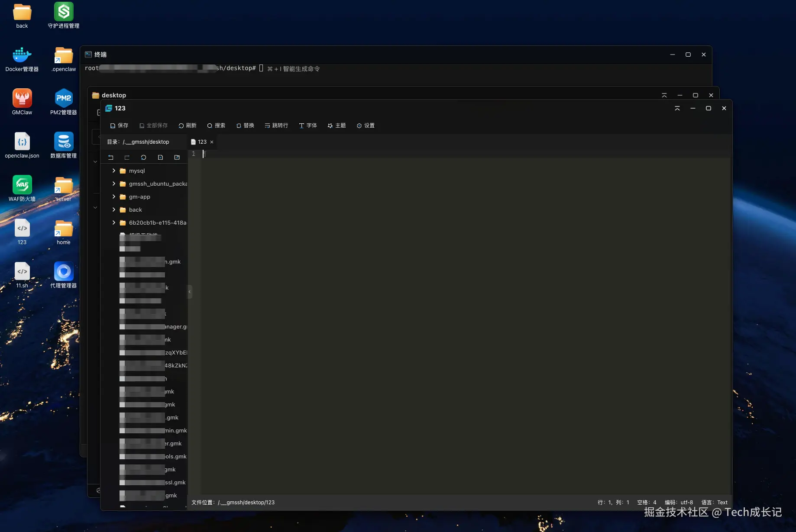The height and width of the screenshot is (532, 796).
Task: Pin the desktop window on top
Action: [664, 95]
